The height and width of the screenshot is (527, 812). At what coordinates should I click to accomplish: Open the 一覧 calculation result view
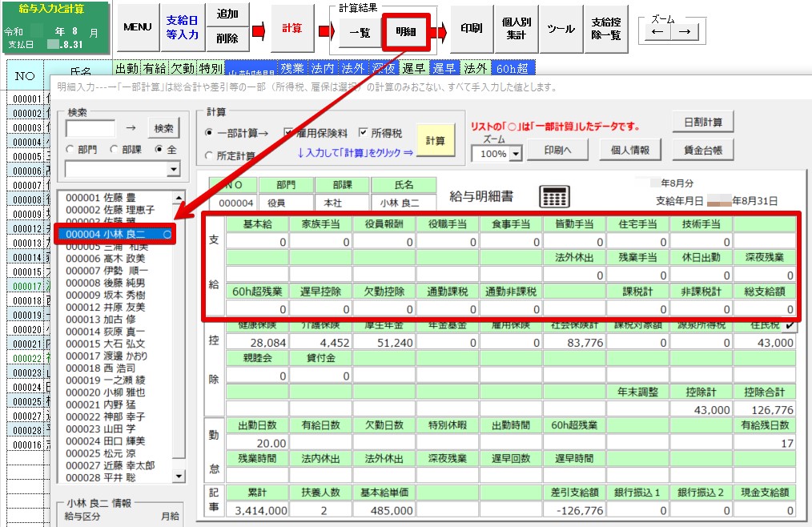360,33
